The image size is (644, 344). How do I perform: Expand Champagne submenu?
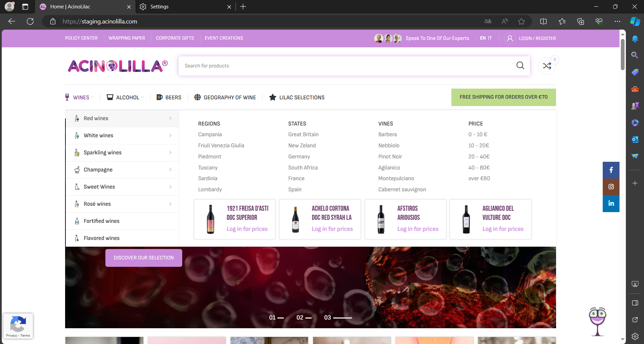pyautogui.click(x=122, y=170)
